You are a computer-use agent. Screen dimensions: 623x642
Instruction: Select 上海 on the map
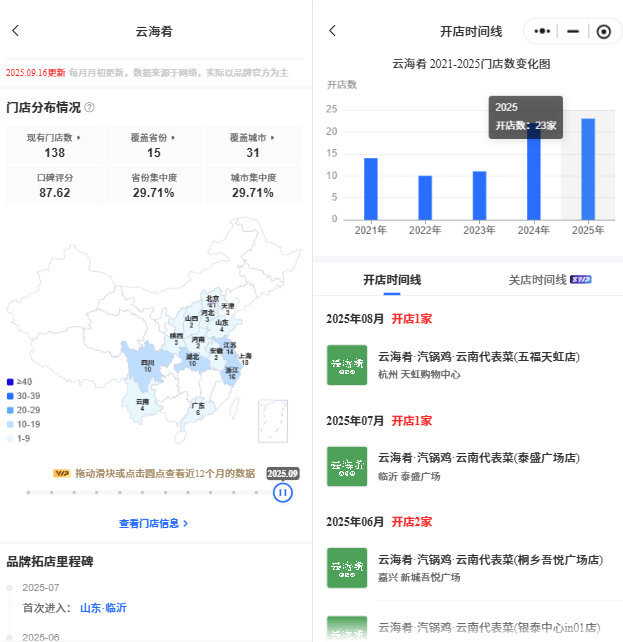(245, 359)
